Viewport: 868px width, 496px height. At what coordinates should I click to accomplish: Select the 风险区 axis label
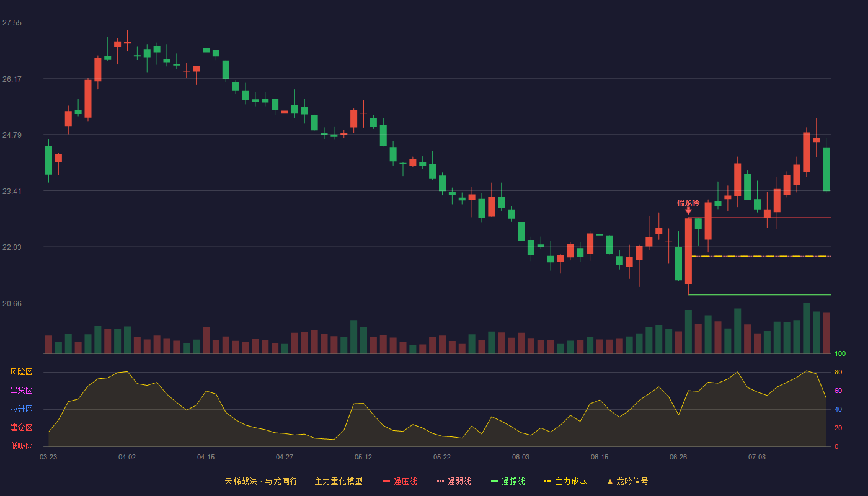[x=21, y=372]
